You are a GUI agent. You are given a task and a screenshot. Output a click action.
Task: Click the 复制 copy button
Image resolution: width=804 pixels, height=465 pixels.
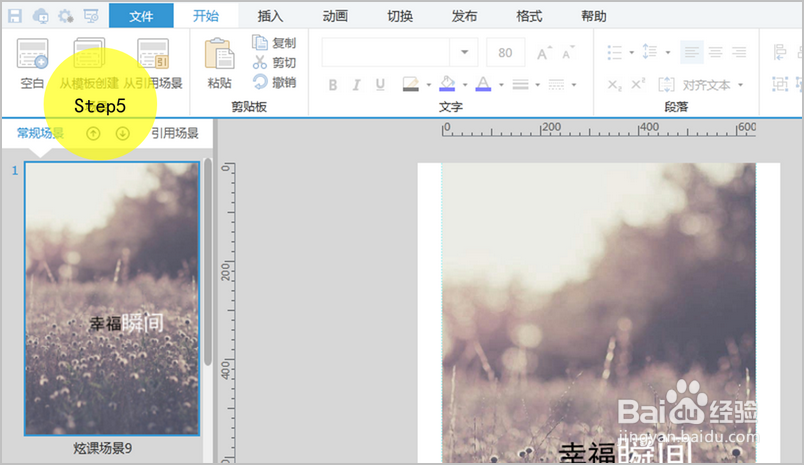coord(274,43)
